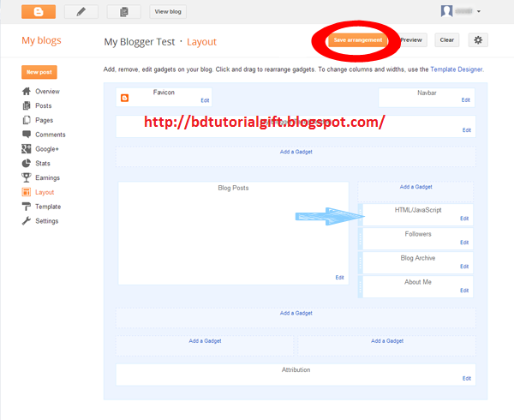The height and width of the screenshot is (420, 514).
Task: Click the Template paint roller icon
Action: coord(27,207)
